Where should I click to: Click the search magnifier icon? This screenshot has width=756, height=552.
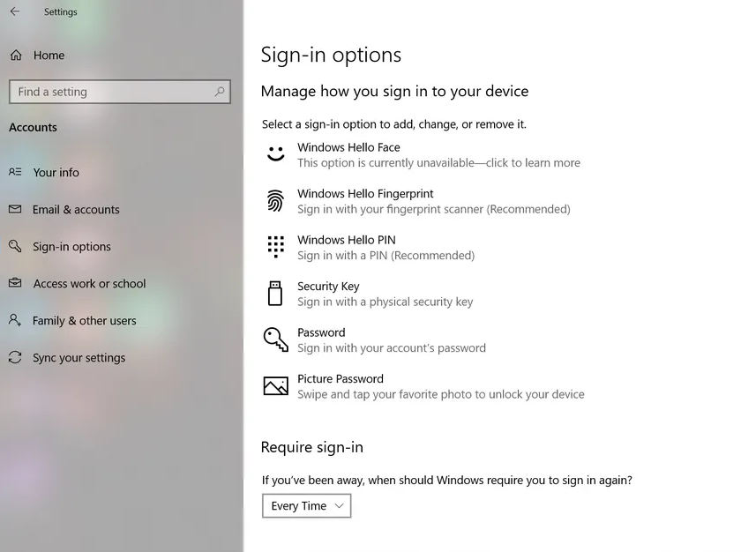click(220, 92)
